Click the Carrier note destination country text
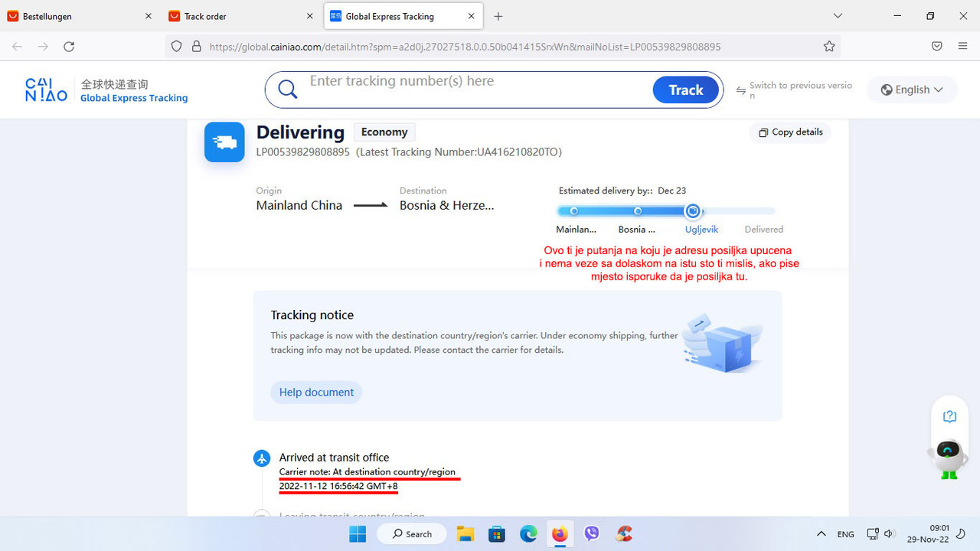This screenshot has width=980, height=551. click(x=367, y=471)
